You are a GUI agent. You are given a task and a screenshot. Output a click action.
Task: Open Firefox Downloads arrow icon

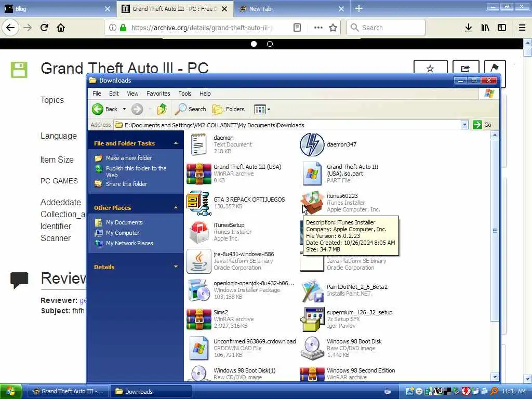[469, 28]
